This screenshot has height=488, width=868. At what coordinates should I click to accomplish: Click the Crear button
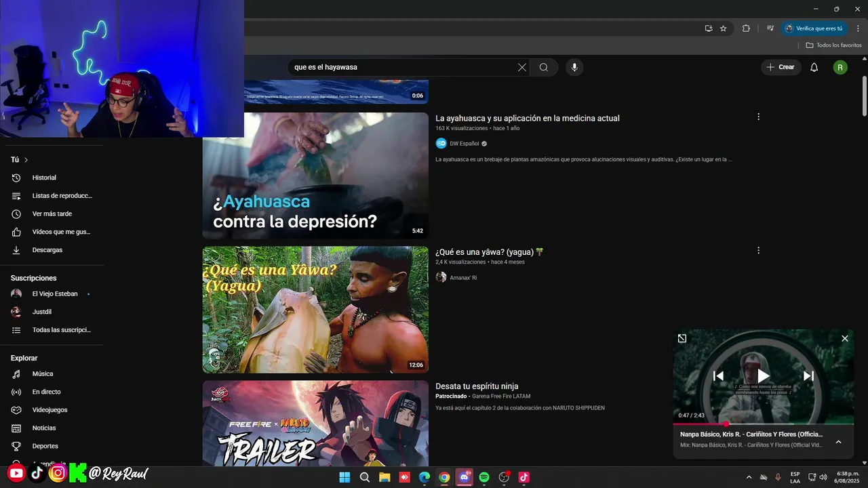tap(781, 67)
